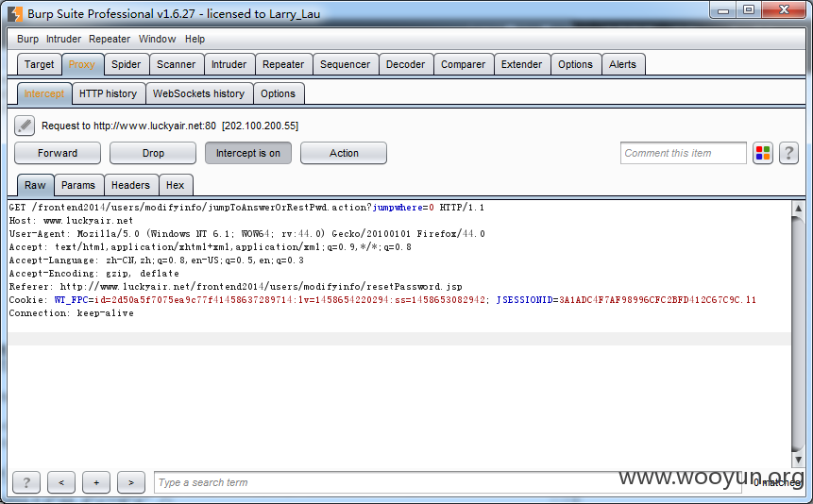The height and width of the screenshot is (504, 813).
Task: Go to previous search match arrow
Action: tap(61, 482)
